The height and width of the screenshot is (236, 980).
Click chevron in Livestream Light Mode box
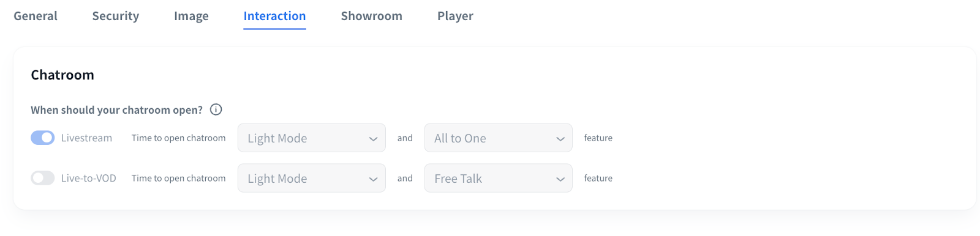click(373, 139)
